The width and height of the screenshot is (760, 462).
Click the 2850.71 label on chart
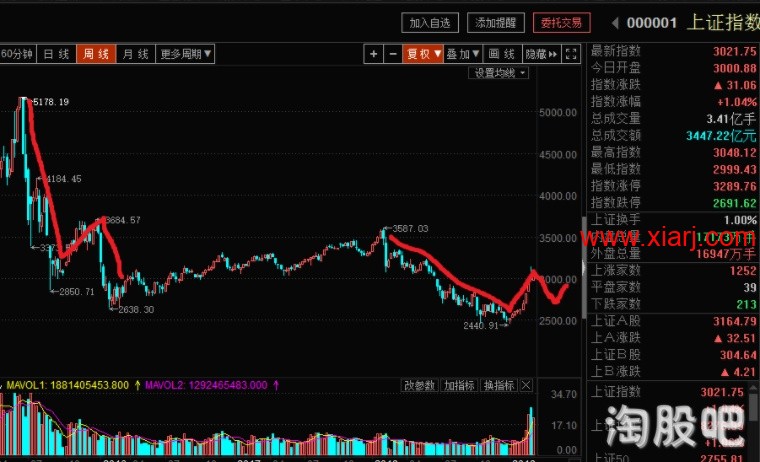coord(77,292)
